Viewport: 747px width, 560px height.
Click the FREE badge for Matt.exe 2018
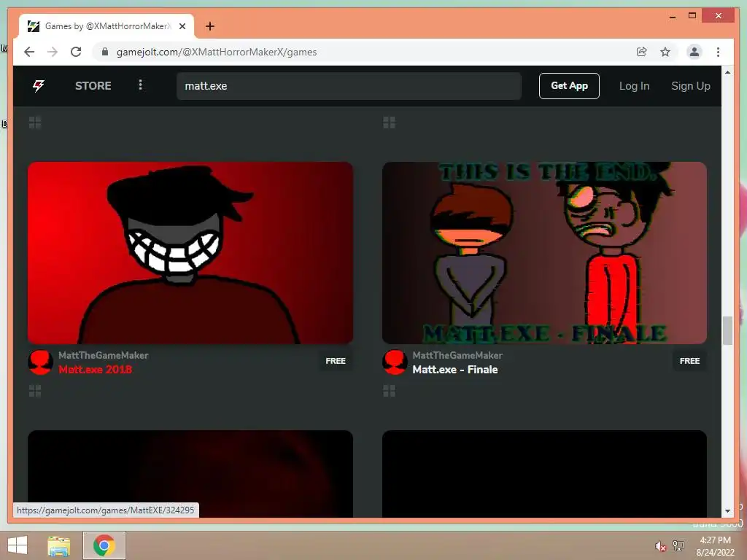(x=336, y=361)
